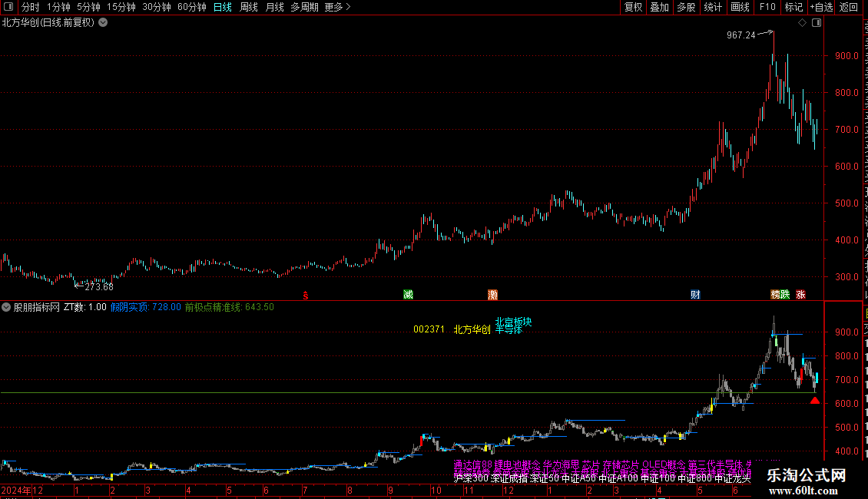Screen dimensions: 868x499
Task: Click the 300.0 level on main price axis
Action: [x=847, y=277]
